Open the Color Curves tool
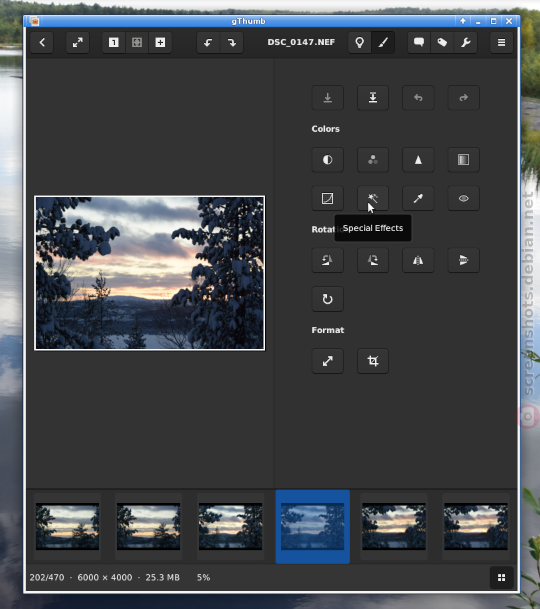The width and height of the screenshot is (540, 609). pyautogui.click(x=327, y=198)
